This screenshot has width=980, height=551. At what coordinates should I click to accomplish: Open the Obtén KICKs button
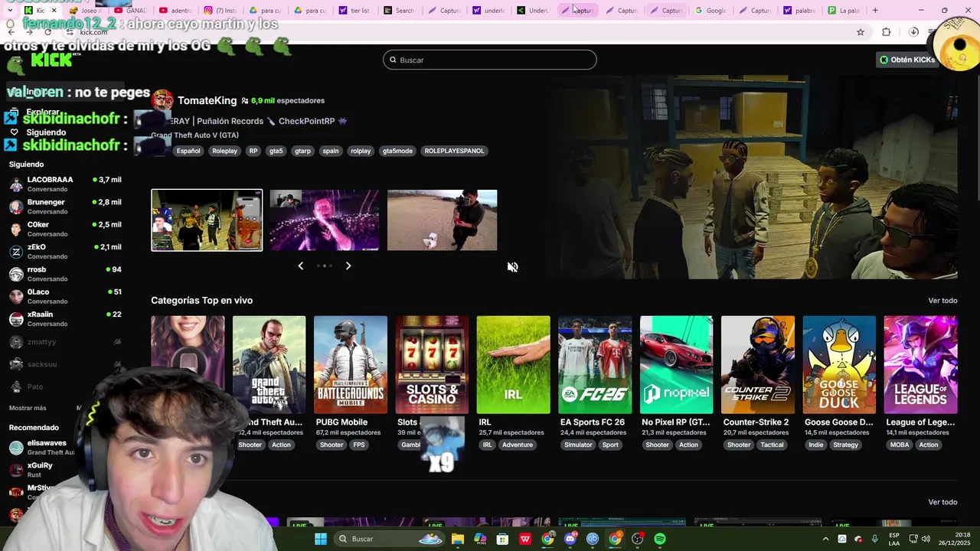(907, 60)
